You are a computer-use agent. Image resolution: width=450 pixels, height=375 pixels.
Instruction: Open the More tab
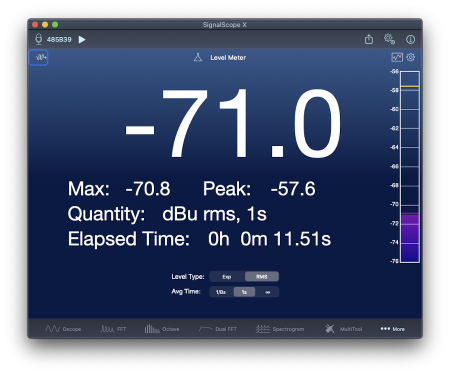coord(393,329)
